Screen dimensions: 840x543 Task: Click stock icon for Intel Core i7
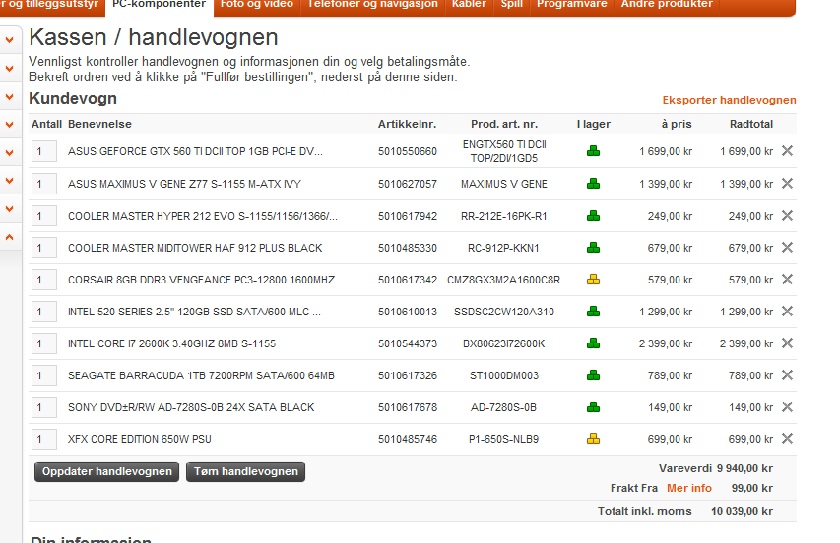coord(594,343)
